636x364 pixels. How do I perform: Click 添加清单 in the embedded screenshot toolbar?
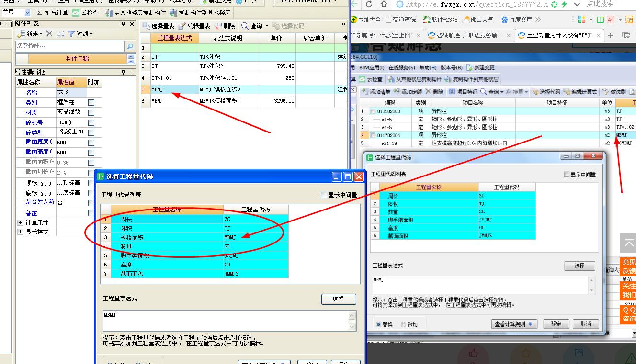tap(375, 92)
